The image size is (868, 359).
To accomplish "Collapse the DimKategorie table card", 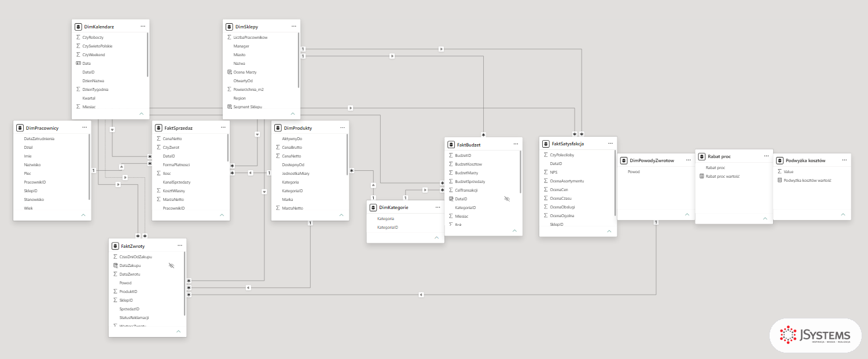I will (436, 237).
